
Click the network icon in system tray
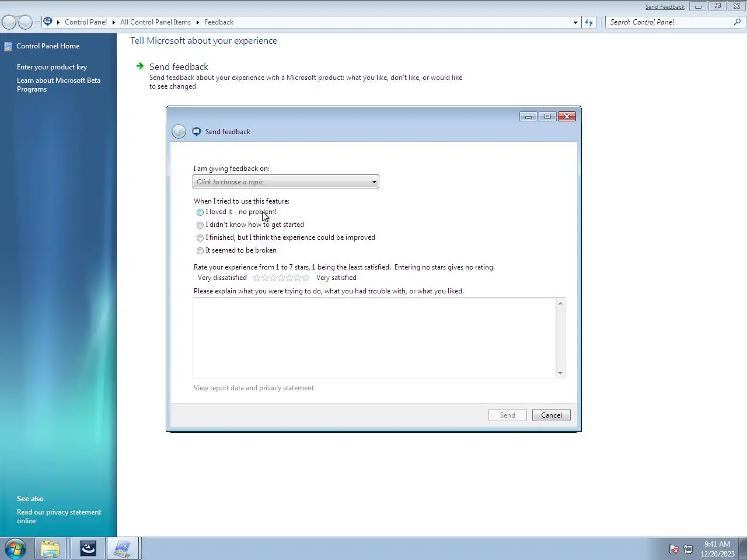[689, 549]
